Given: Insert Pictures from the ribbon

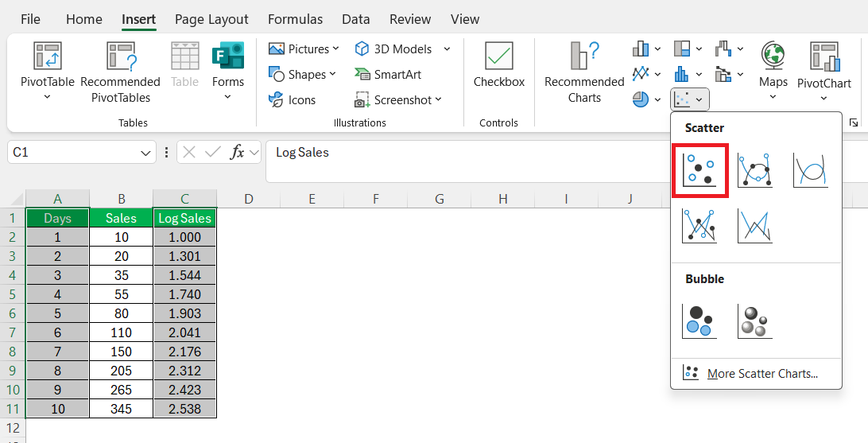Looking at the screenshot, I should pyautogui.click(x=304, y=49).
